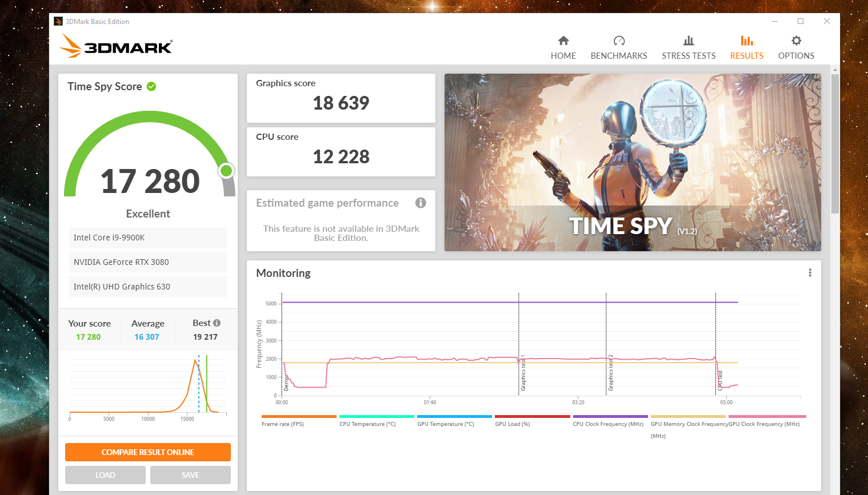The image size is (868, 495).
Task: Click the LOAD button
Action: (x=105, y=475)
